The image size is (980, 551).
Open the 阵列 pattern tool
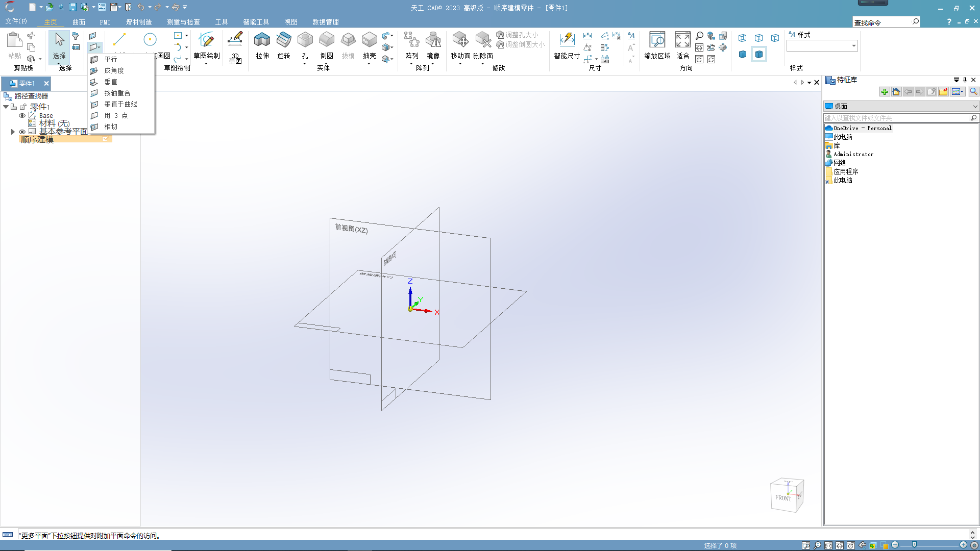click(x=411, y=45)
